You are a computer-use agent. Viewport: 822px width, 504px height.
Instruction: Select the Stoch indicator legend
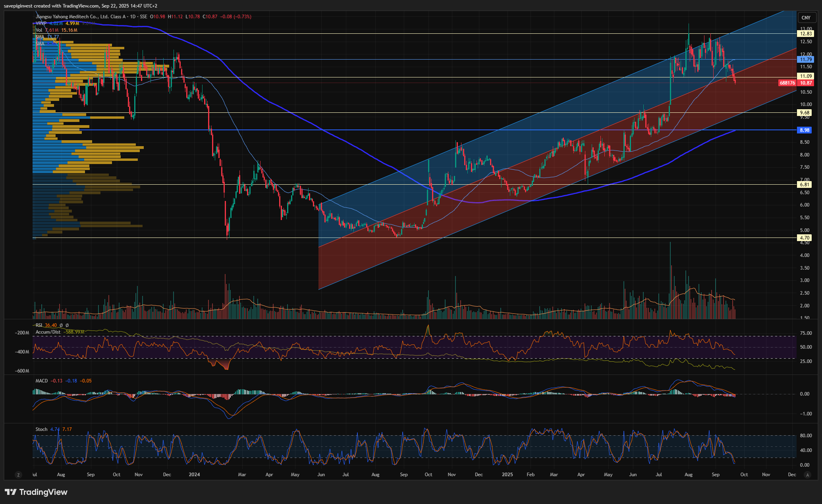41,429
